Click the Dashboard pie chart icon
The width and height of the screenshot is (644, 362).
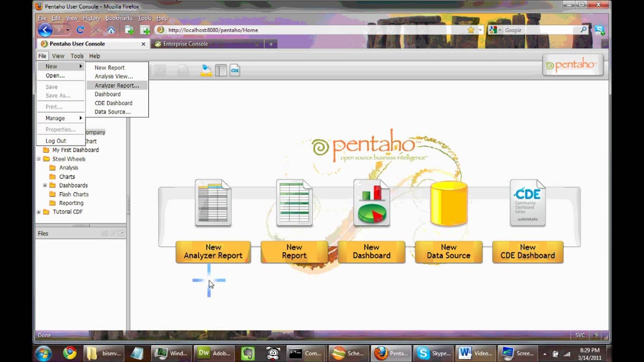pyautogui.click(x=372, y=203)
